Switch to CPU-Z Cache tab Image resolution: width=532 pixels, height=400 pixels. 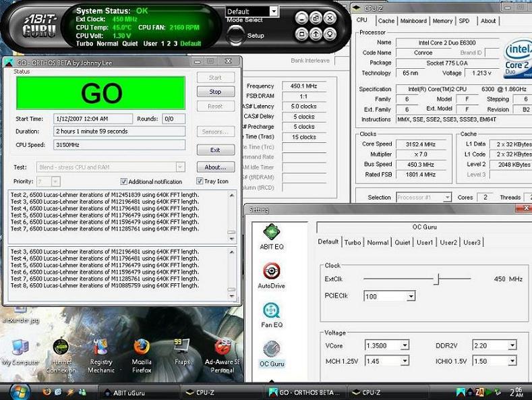[386, 21]
